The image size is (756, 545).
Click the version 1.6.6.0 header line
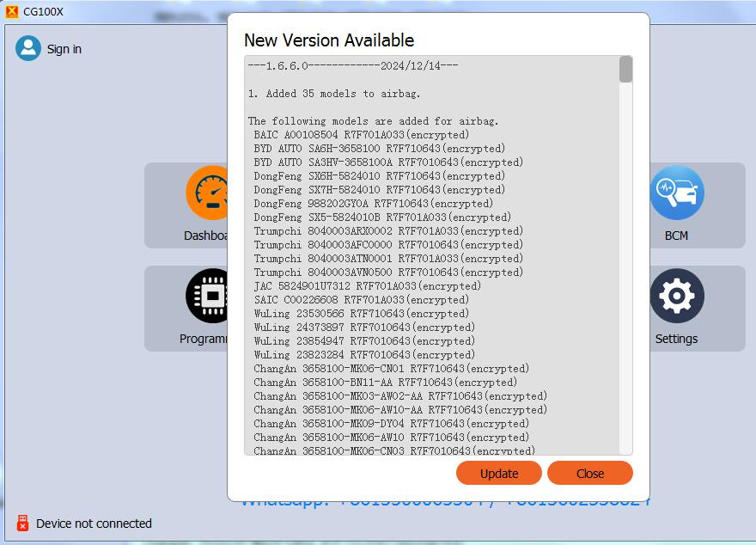[x=353, y=65]
